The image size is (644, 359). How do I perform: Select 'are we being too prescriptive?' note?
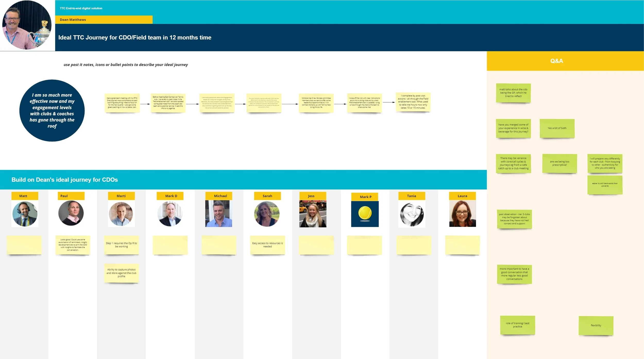559,163
